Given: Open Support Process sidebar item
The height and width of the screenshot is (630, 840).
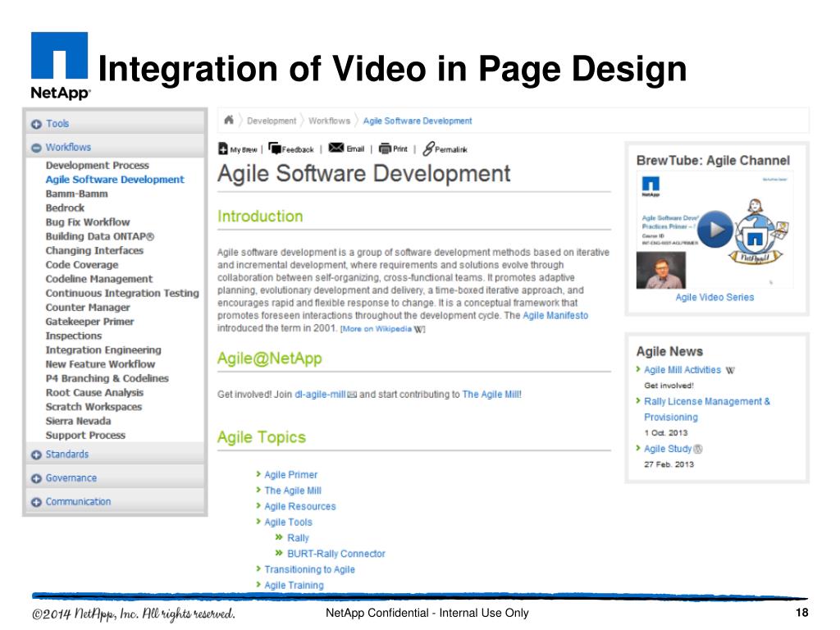Looking at the screenshot, I should (85, 435).
